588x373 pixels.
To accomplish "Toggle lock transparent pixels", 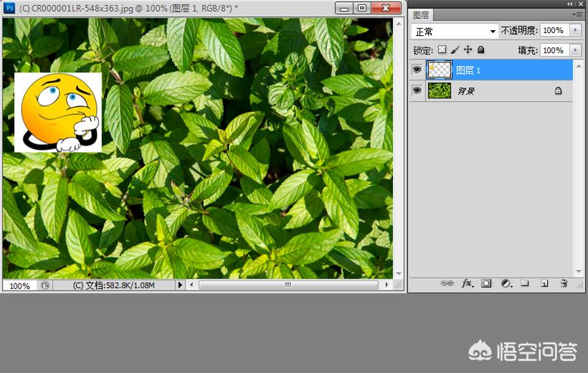I will pos(442,49).
